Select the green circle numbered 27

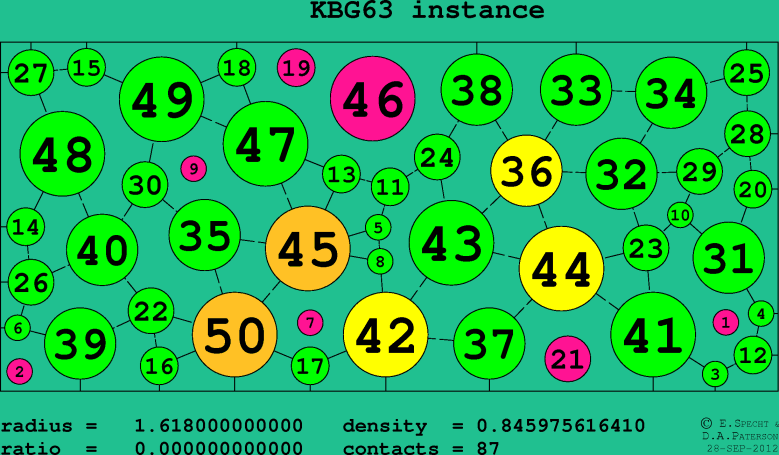(31, 74)
